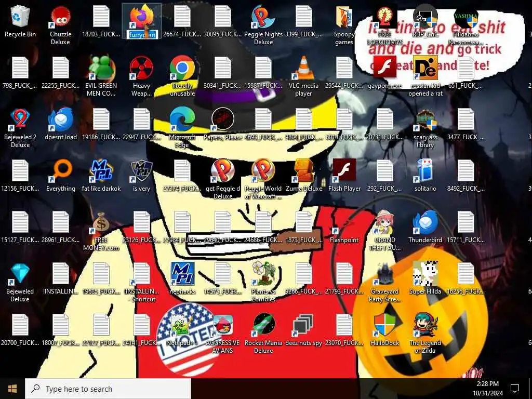Image resolution: width=532 pixels, height=399 pixels.
Task: Click file 12156_FUCK...
Action: coord(20,171)
